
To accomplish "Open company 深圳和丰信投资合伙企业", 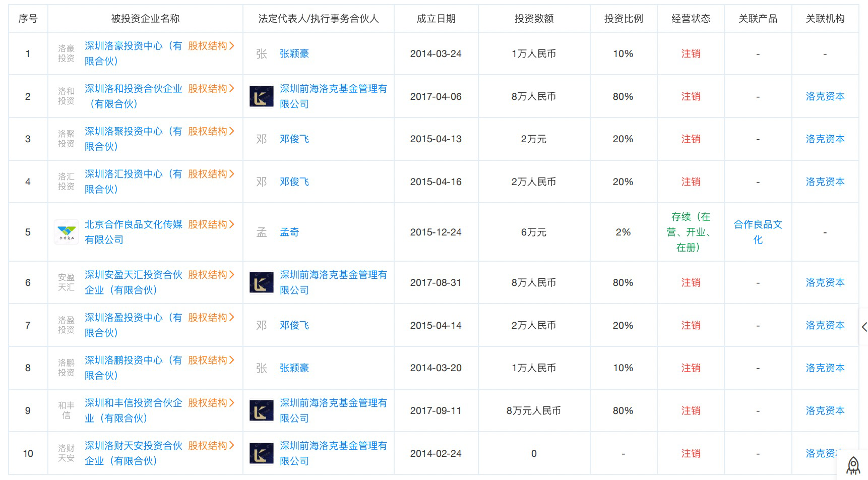I will pos(134,410).
